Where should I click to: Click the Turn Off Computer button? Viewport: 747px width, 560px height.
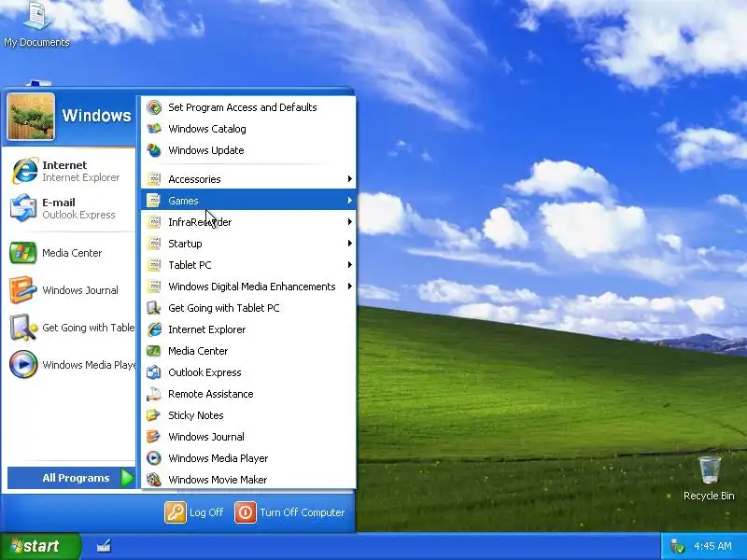[x=289, y=512]
